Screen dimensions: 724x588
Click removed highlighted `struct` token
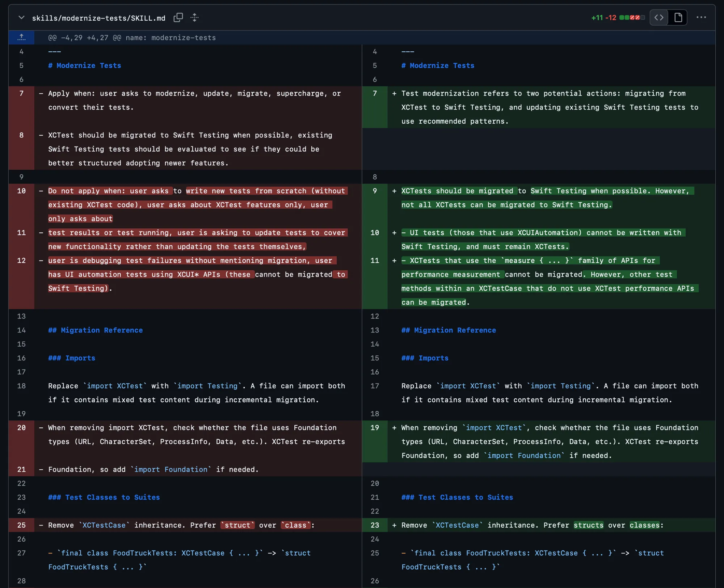click(x=237, y=525)
